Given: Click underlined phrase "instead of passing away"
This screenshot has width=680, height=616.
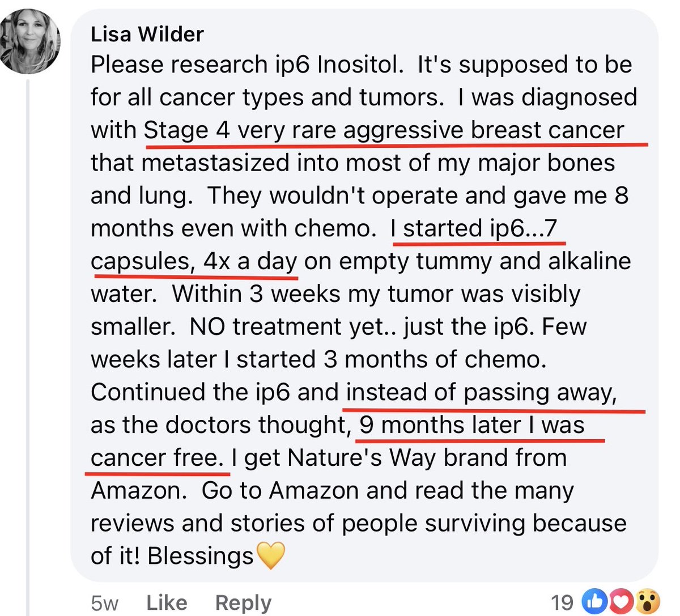Looking at the screenshot, I should point(481,392).
